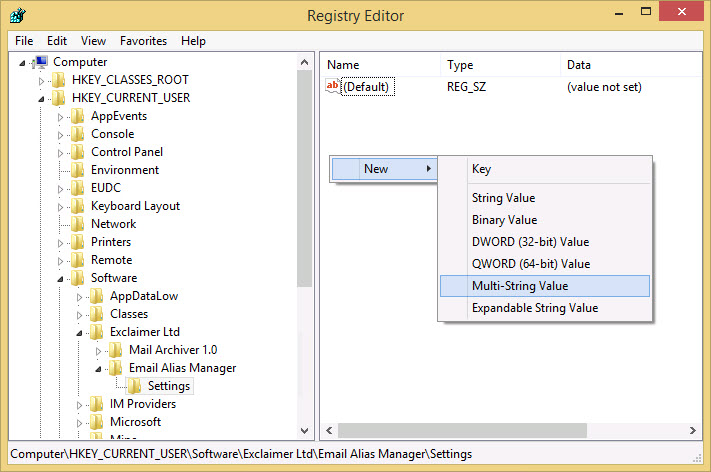
Task: Click the Email Alias Manager folder icon
Action: point(116,368)
